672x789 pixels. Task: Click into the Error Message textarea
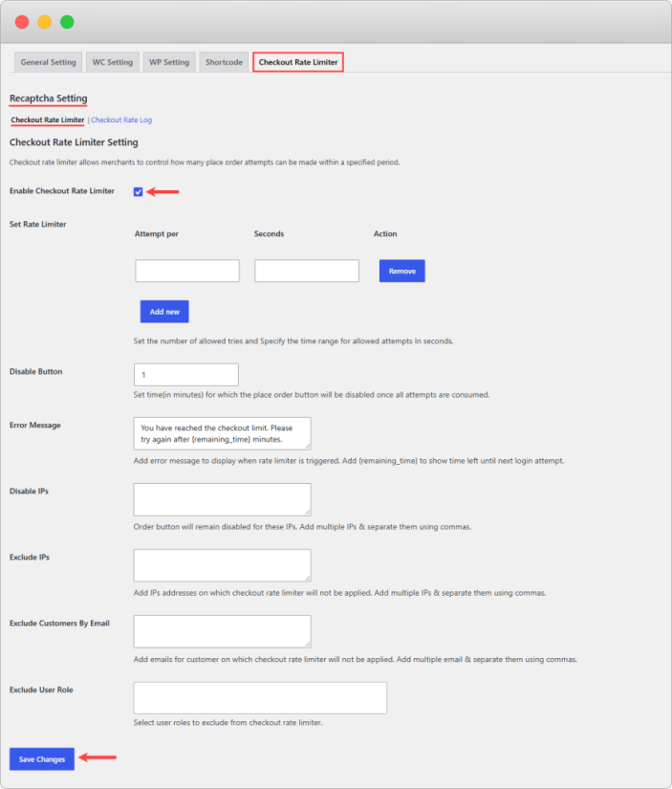[x=223, y=433]
